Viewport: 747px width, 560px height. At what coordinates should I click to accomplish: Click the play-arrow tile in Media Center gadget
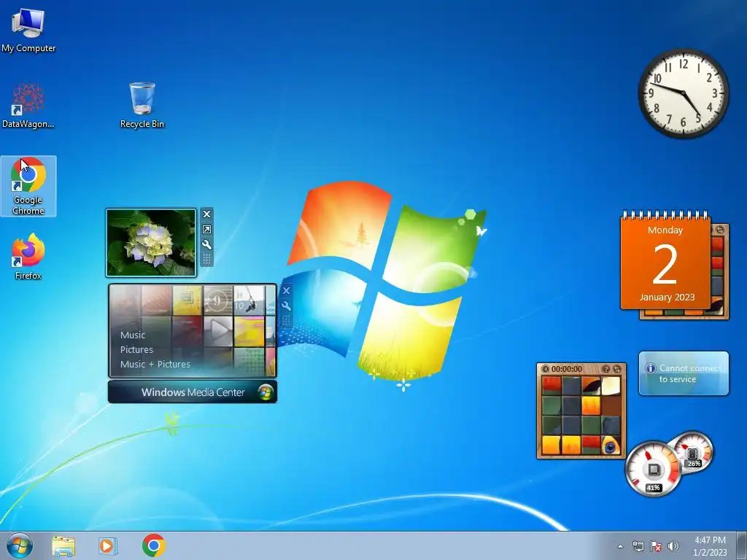coord(218,331)
